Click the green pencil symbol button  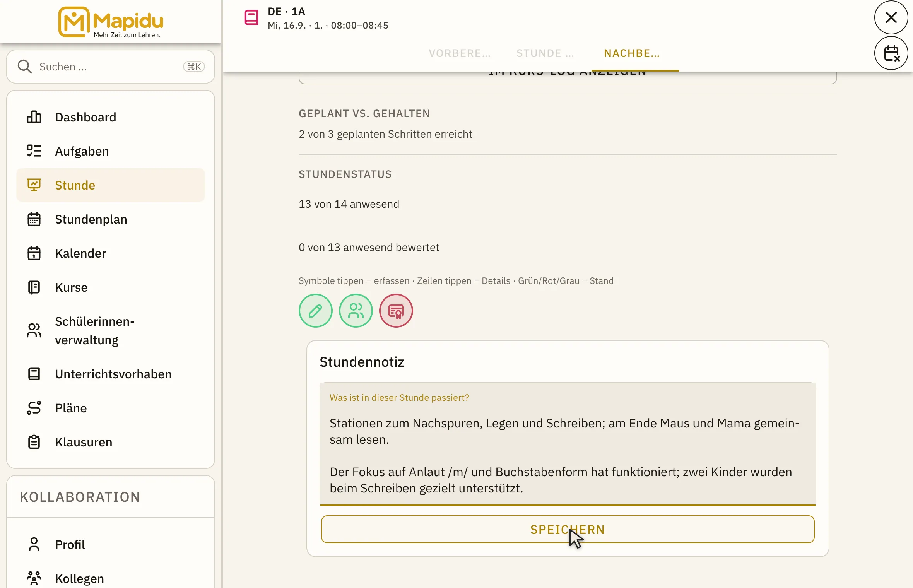point(316,311)
